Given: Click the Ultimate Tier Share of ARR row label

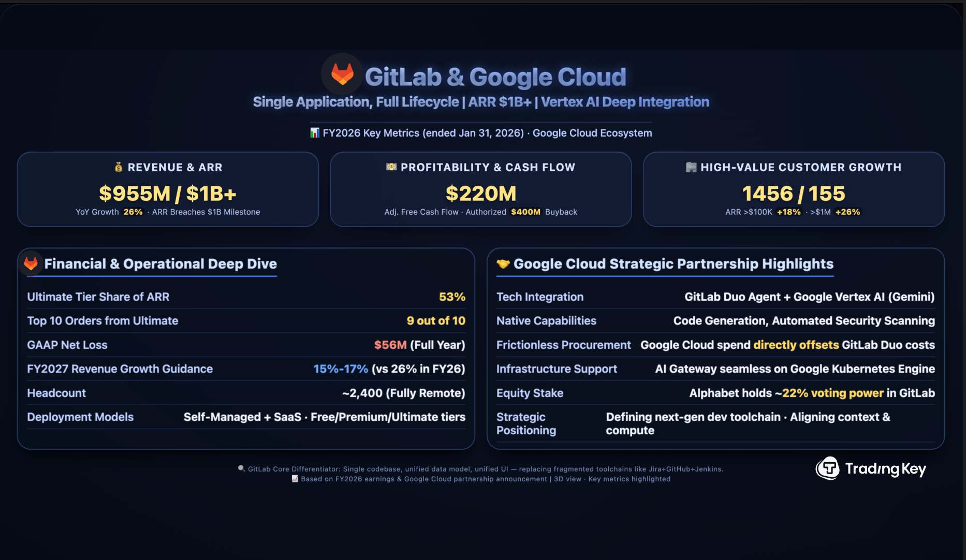Looking at the screenshot, I should pos(98,297).
